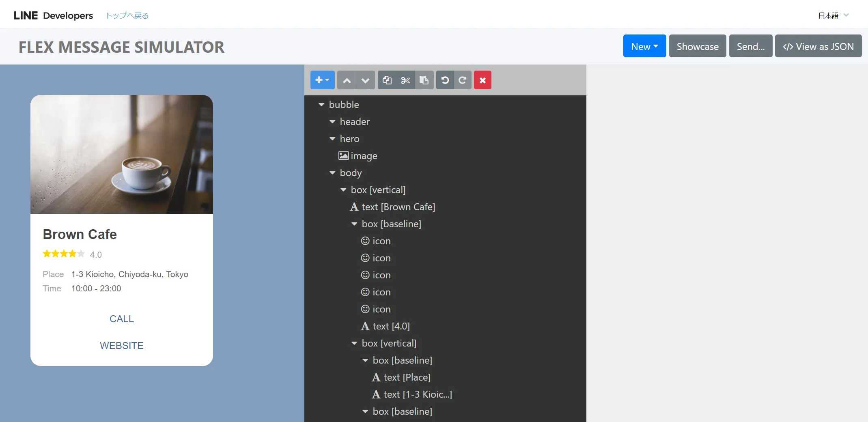Collapse the hero node arrow
This screenshot has width=868, height=422.
(x=332, y=139)
